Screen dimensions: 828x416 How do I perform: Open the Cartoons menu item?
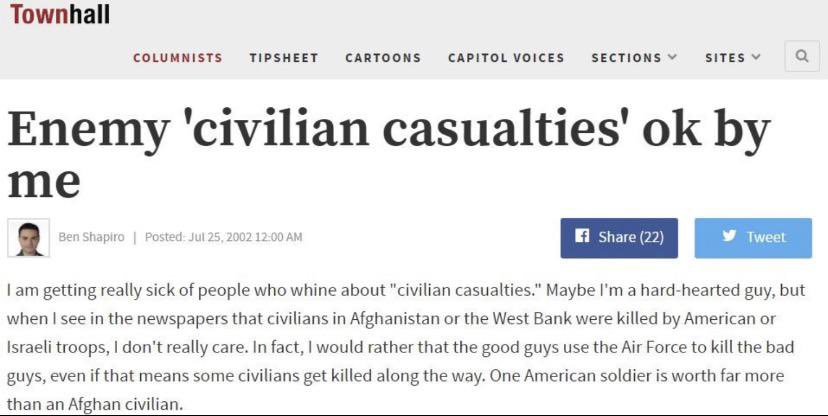coord(383,58)
